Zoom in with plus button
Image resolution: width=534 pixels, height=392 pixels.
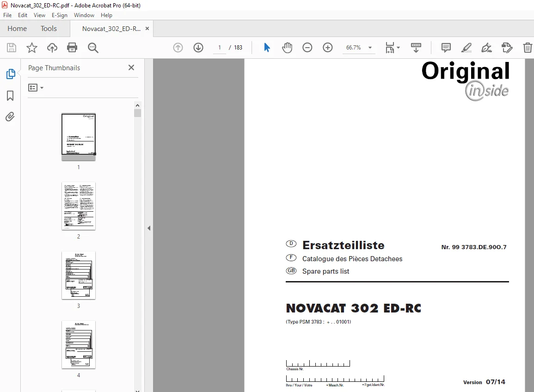tap(328, 48)
